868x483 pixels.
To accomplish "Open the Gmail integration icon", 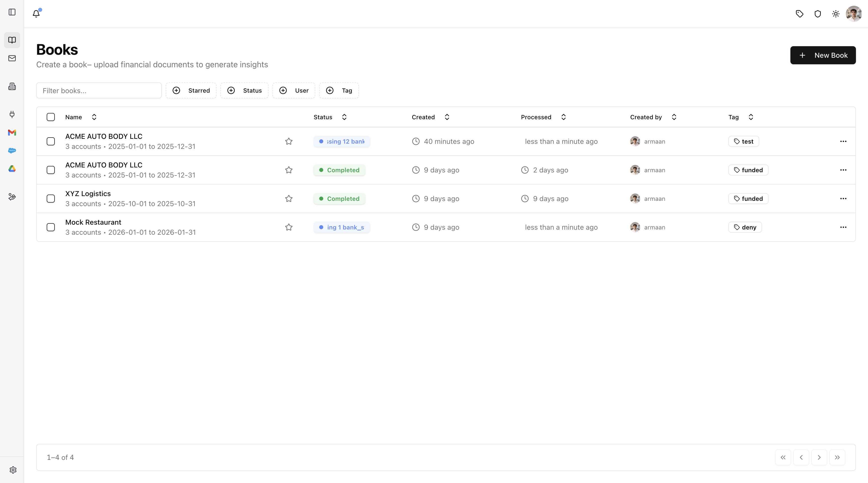I will 12,132.
